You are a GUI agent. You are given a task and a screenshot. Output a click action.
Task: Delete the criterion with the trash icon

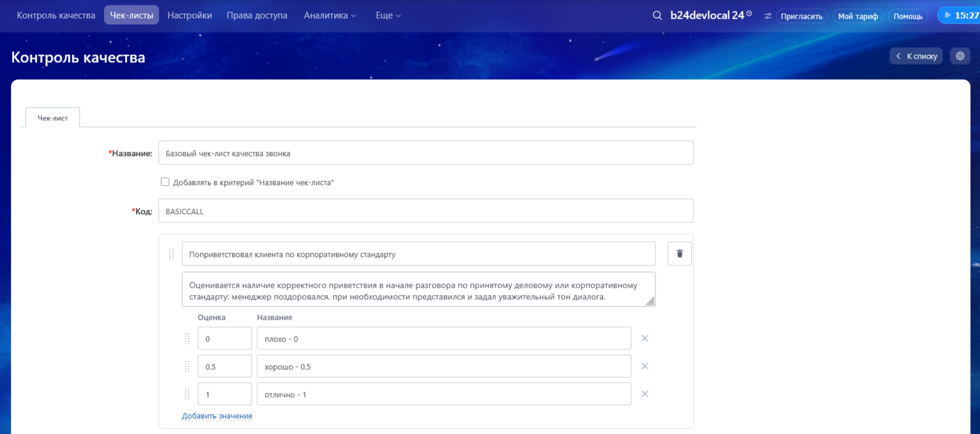[680, 254]
